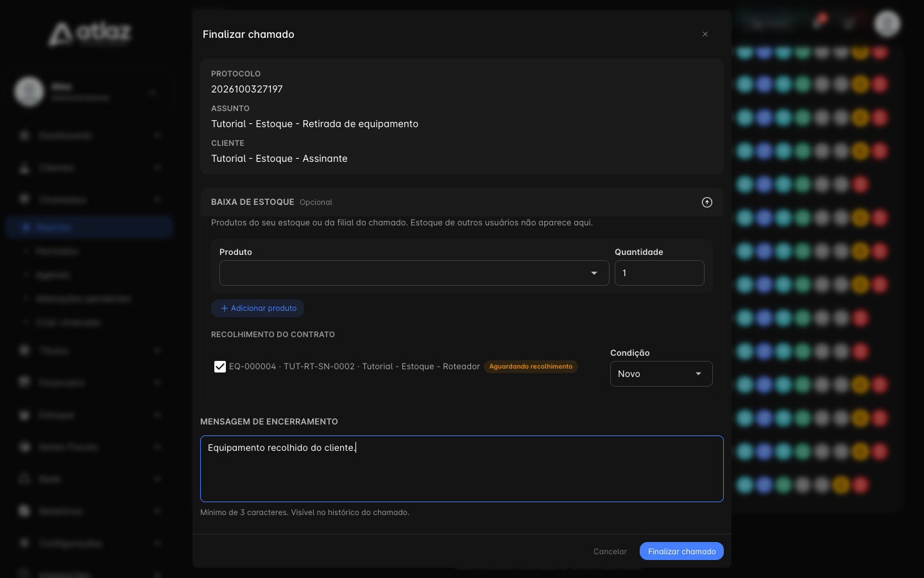Click the 'Produtos do seu estoque' description text

pyautogui.click(x=402, y=223)
